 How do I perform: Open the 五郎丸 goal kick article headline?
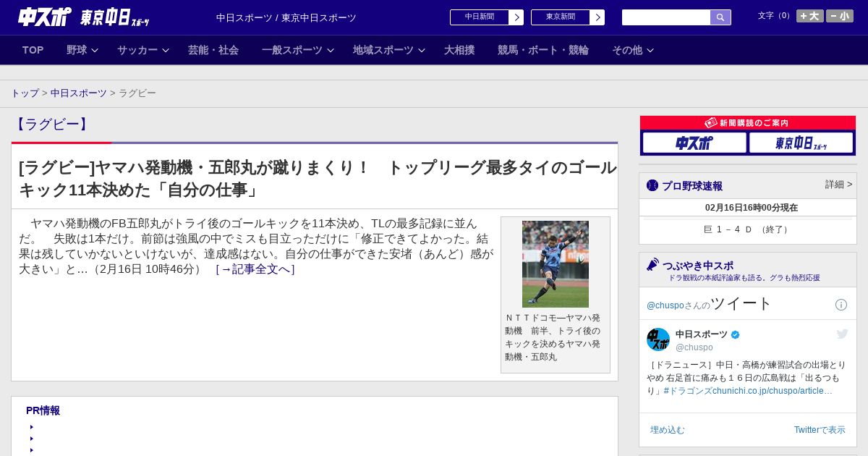tap(318, 179)
